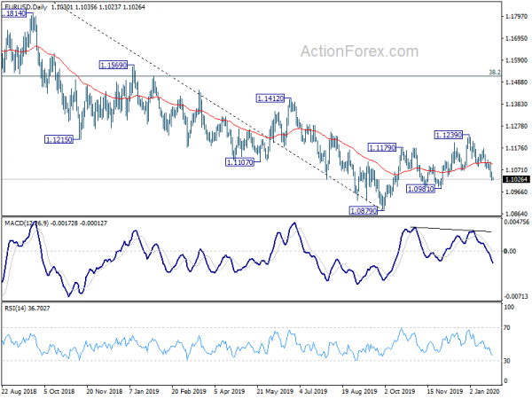Click the 1.09810 price label
Screen dimensions: 532x399
click(x=420, y=189)
